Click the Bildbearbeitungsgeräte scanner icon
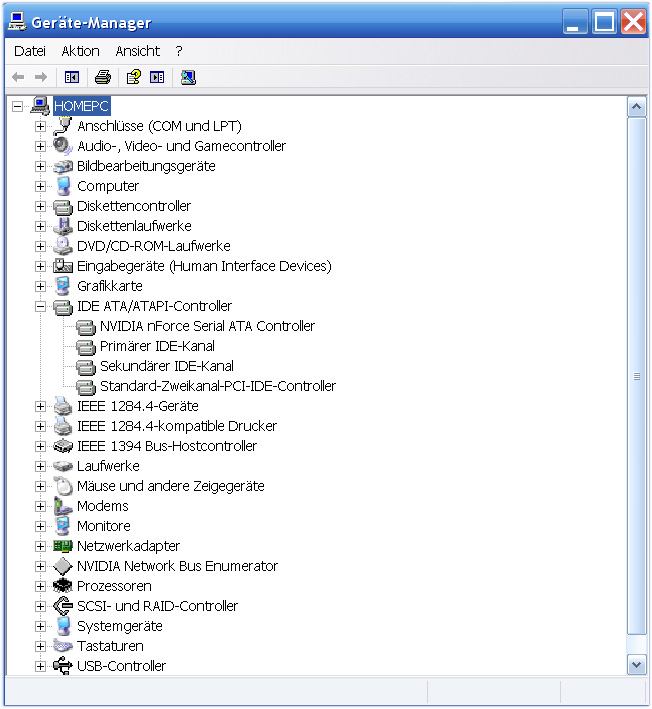The image size is (652, 709). [x=62, y=166]
